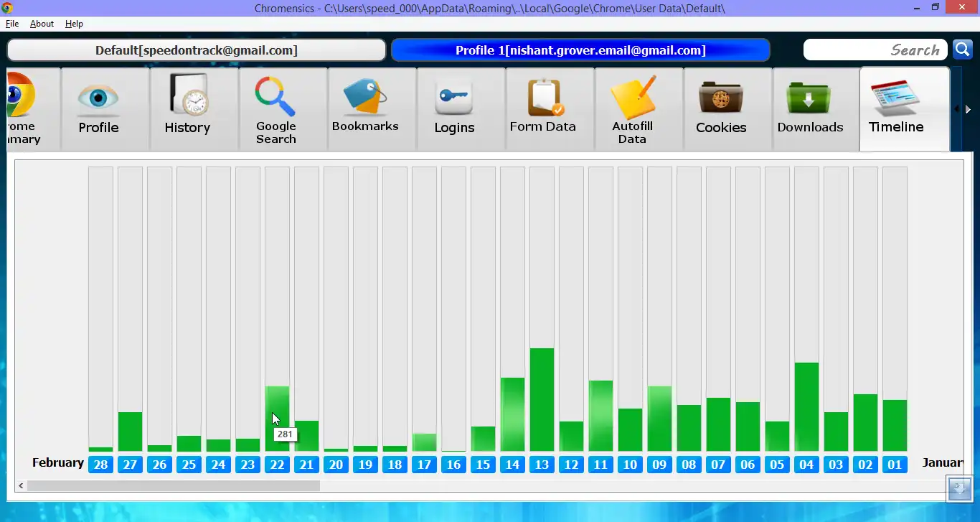Select day 05 on the timeline

[777, 465]
